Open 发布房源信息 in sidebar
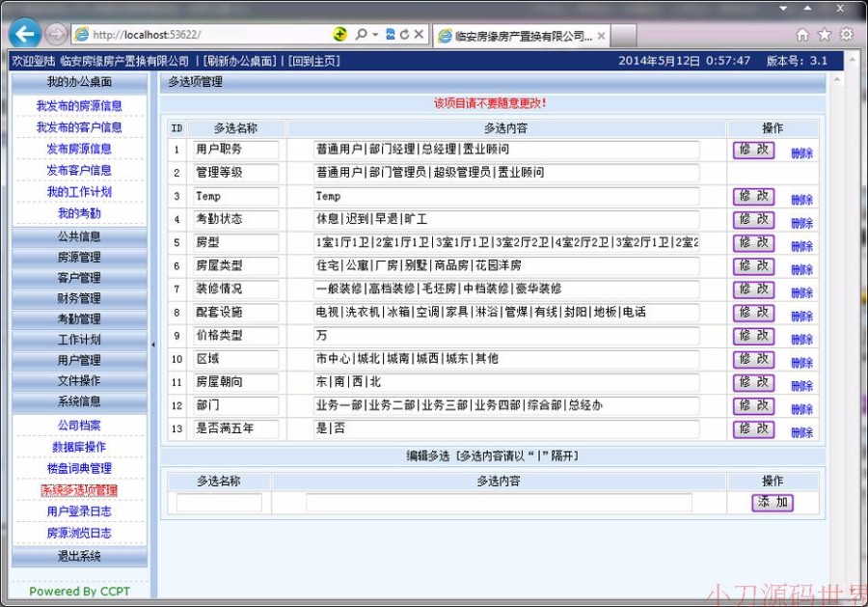The height and width of the screenshot is (607, 868). coord(79,149)
